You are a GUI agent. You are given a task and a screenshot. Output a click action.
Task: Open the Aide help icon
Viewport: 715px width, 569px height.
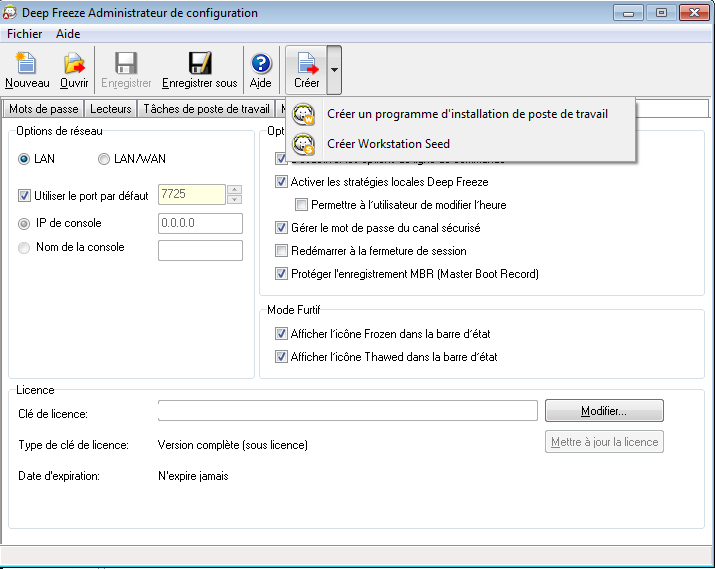(x=261, y=63)
